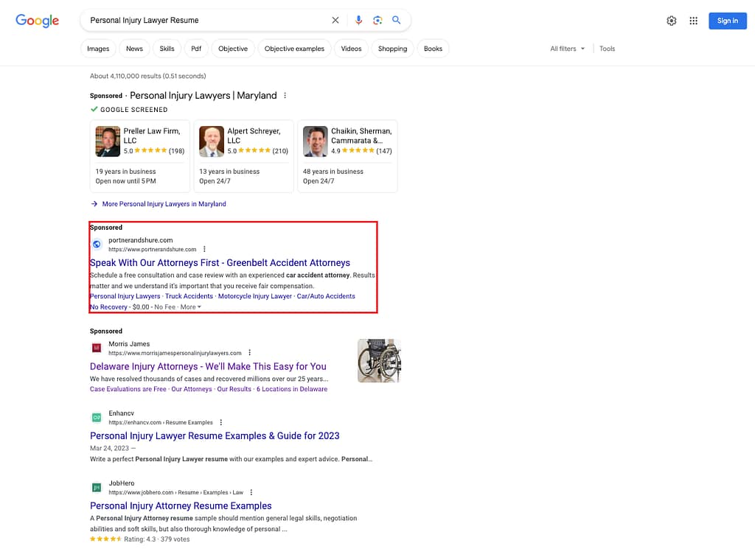
Task: Open Personal Injury Lawyer Resume Examples & Guide result
Action: [215, 436]
